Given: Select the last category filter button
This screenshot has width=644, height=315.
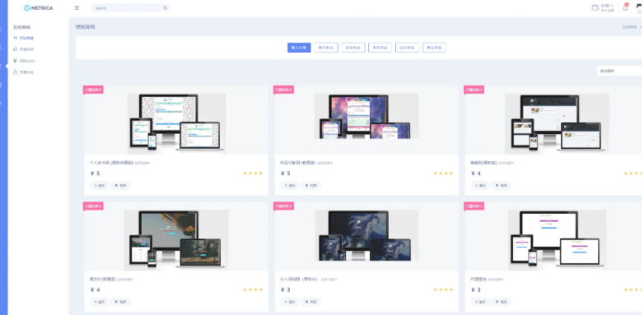Looking at the screenshot, I should 434,48.
